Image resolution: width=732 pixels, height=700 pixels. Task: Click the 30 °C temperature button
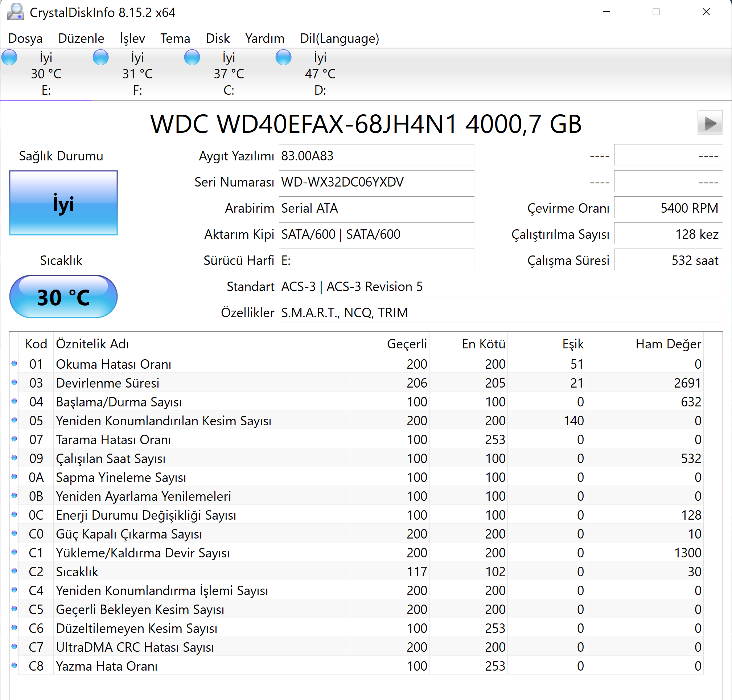click(63, 296)
